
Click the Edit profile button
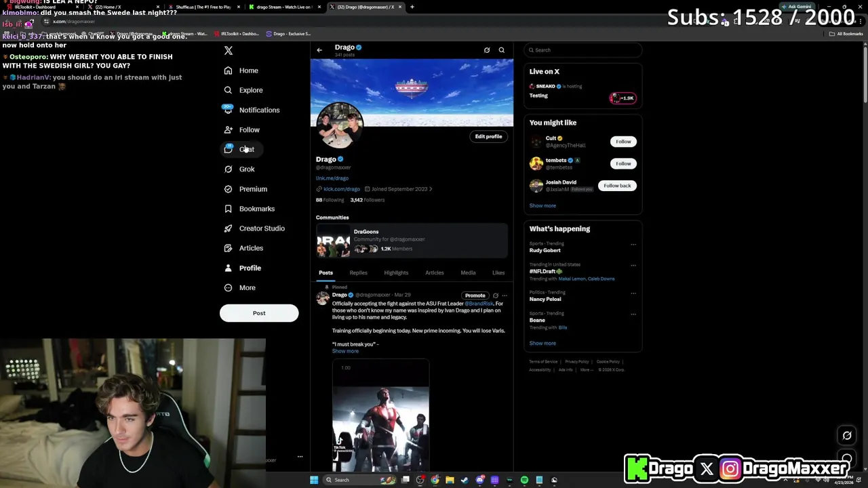pyautogui.click(x=488, y=136)
